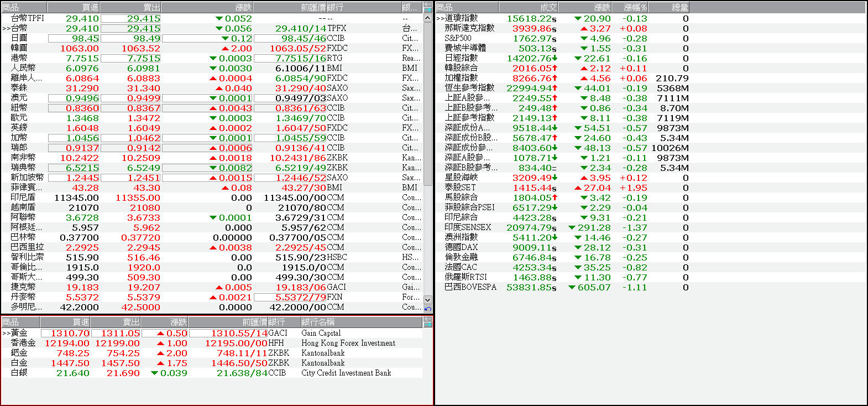
Task: Select the 白金 platinum row
Action: pos(212,363)
